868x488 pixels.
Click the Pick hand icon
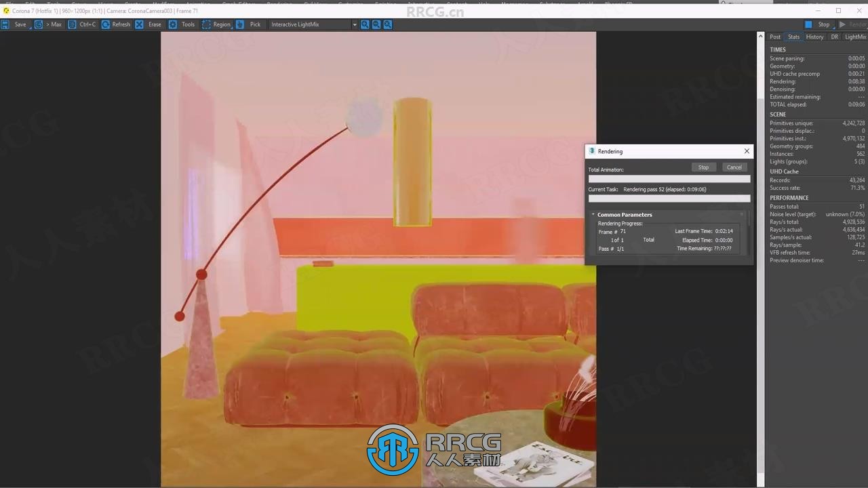point(240,24)
